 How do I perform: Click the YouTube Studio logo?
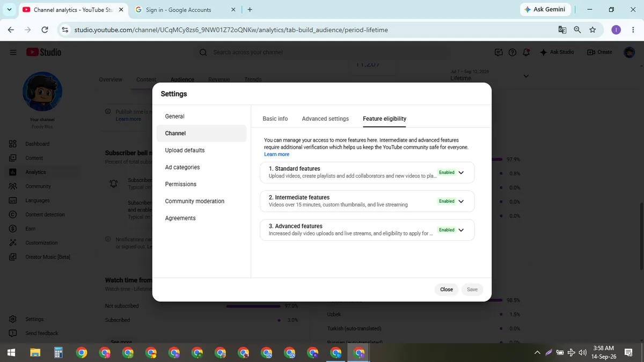click(43, 52)
